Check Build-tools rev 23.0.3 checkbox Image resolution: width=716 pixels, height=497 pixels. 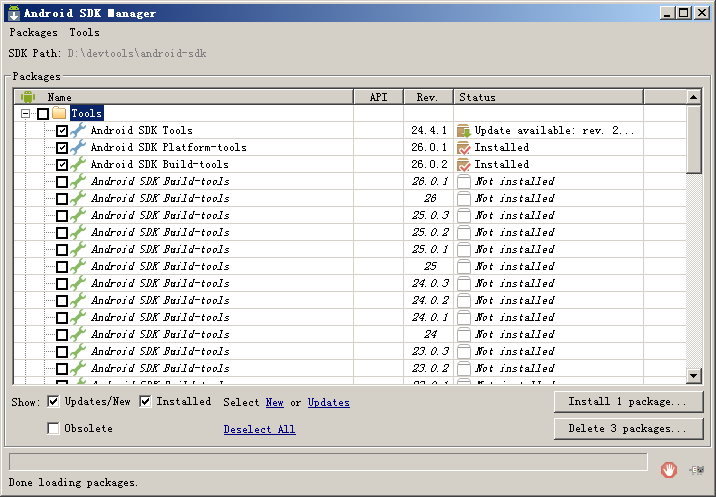pyautogui.click(x=62, y=352)
